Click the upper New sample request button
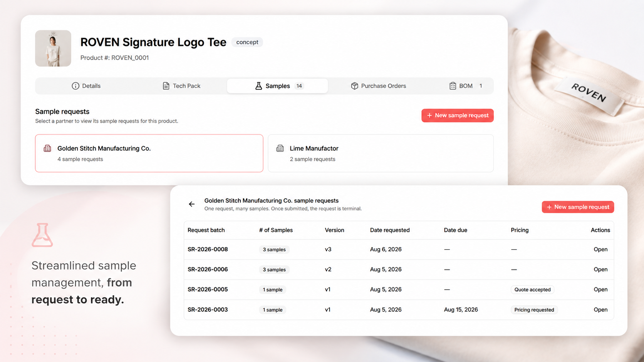 pos(457,115)
